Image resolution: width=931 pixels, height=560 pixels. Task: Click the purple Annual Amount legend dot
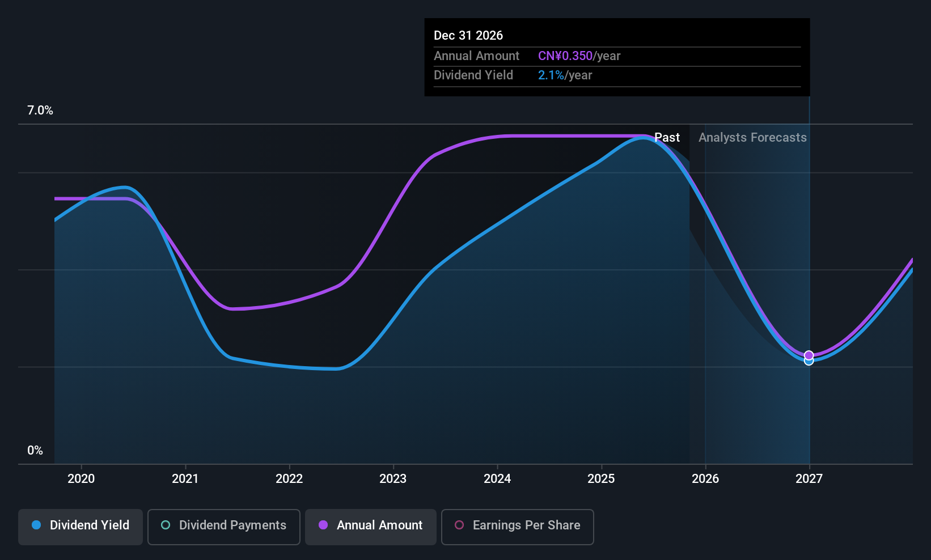click(323, 525)
